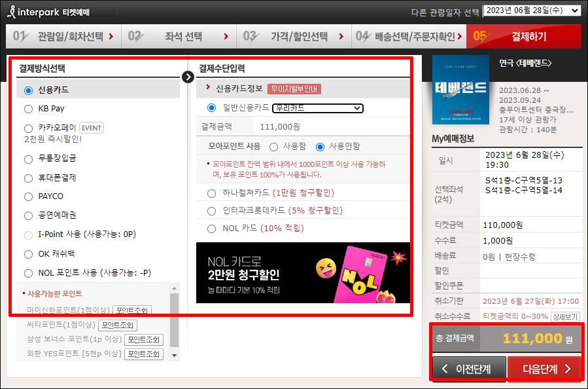Click the 테베랜드 poster thumbnail
Screen dimensions: 588x389
point(461,90)
